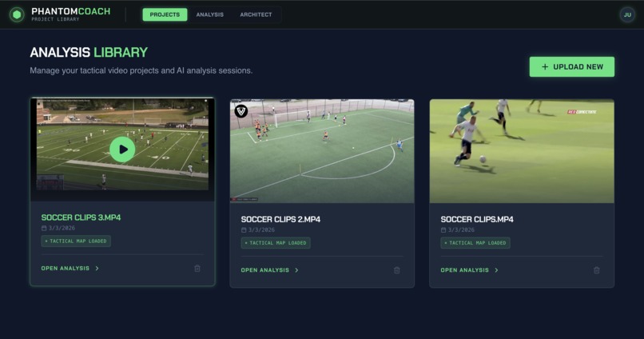Switch to the Analysis tab

[x=210, y=14]
